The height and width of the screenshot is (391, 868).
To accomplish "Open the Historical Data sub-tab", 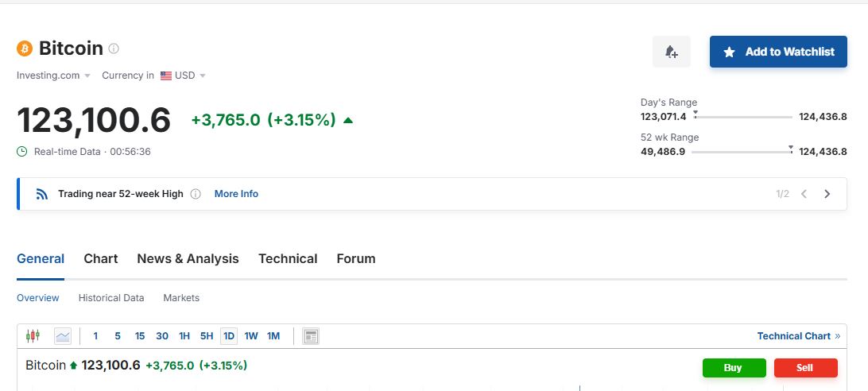I will pos(111,298).
